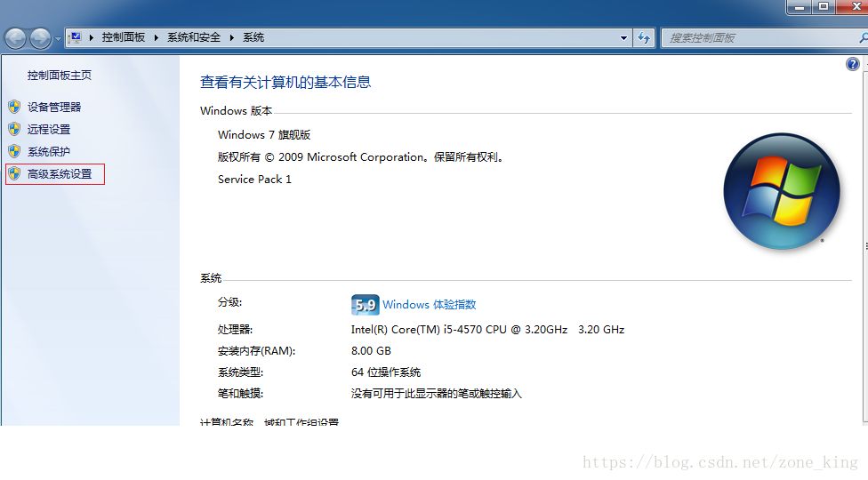868x480 pixels.
Task: Open 设备管理器 from the sidebar
Action: pos(54,108)
